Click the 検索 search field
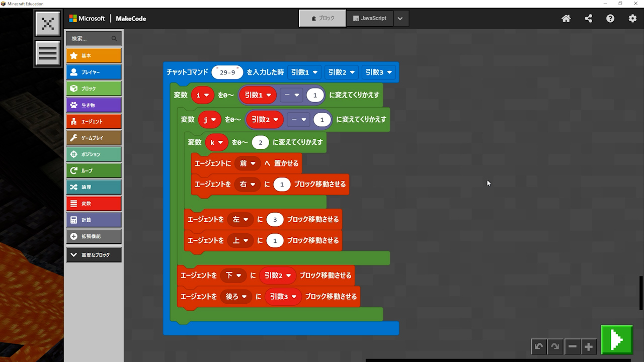The width and height of the screenshot is (644, 362). click(x=91, y=38)
